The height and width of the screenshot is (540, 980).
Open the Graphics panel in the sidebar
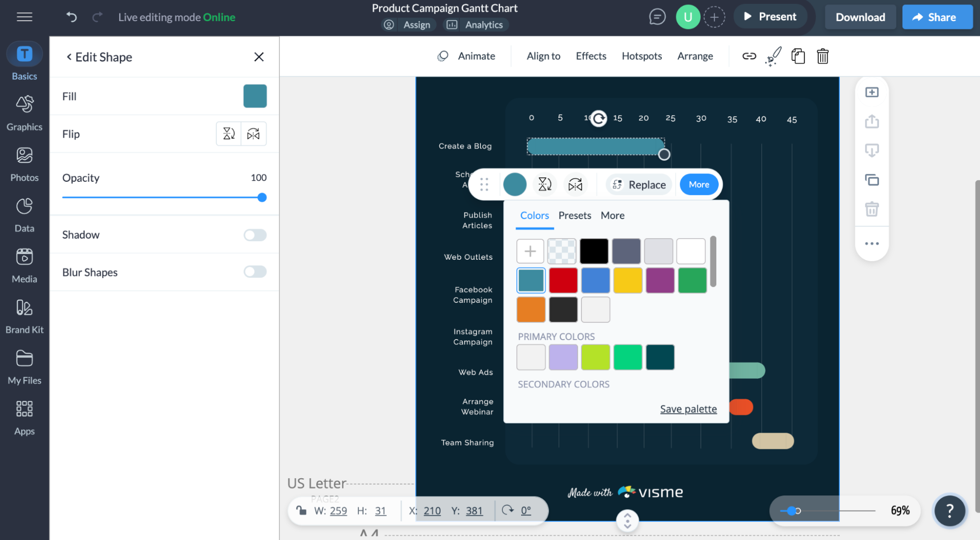click(24, 113)
